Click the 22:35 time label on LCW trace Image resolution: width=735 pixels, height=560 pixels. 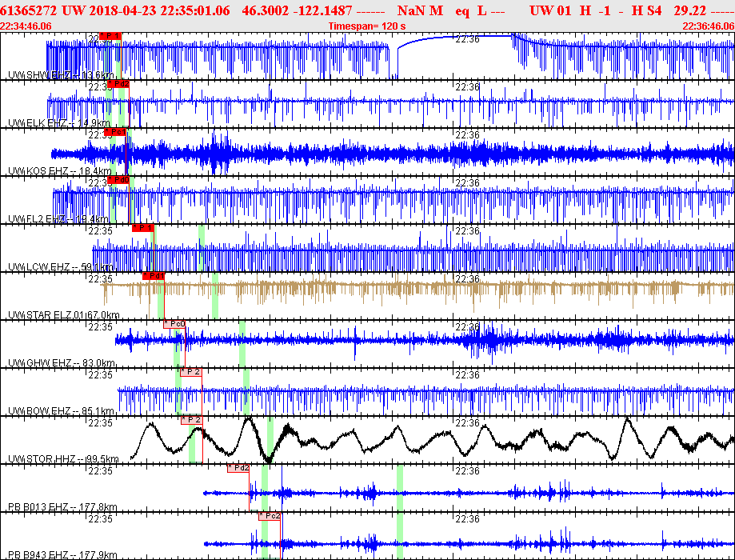101,230
